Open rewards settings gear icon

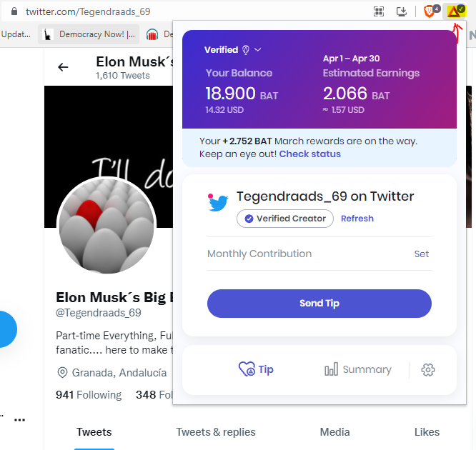[x=427, y=370]
